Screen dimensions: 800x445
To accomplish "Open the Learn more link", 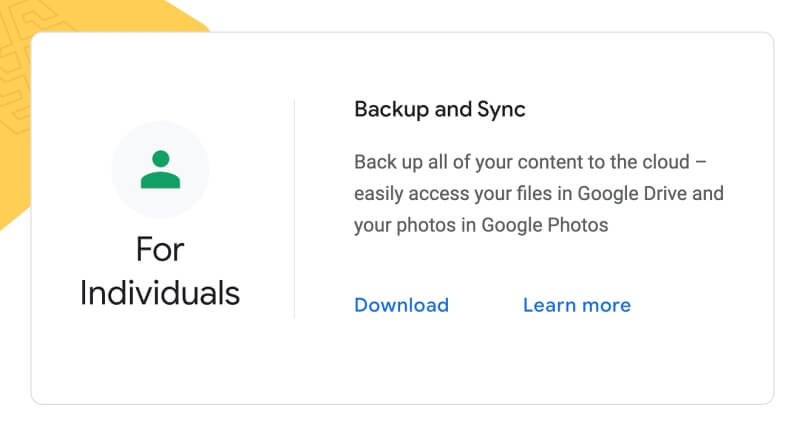I will [x=577, y=305].
